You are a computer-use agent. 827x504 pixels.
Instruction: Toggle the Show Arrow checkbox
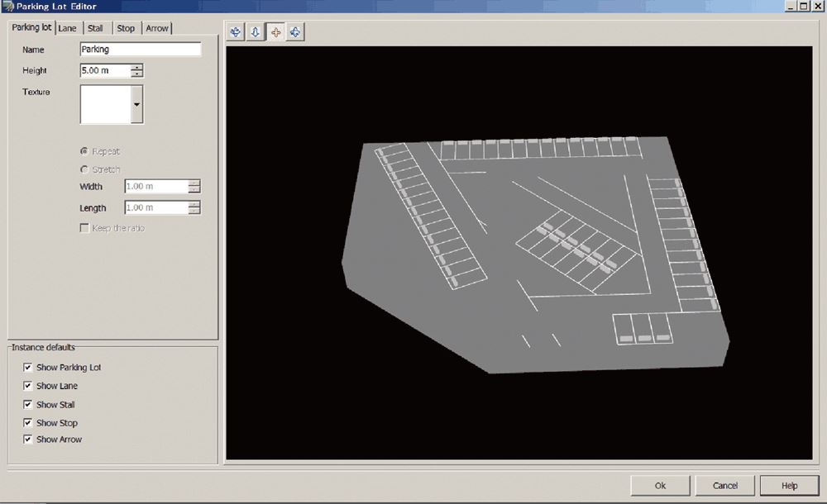coord(28,440)
